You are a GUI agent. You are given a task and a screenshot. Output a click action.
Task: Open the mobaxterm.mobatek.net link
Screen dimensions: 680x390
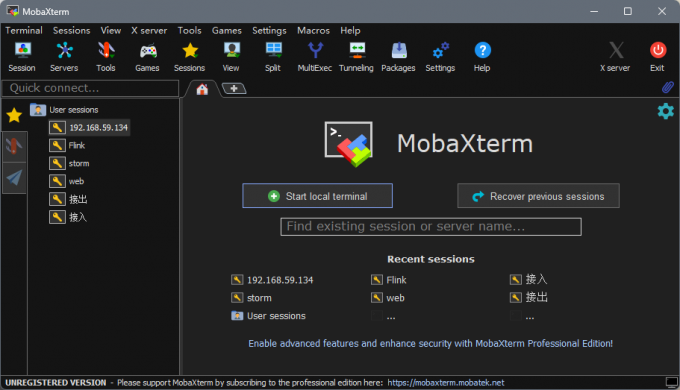(446, 383)
